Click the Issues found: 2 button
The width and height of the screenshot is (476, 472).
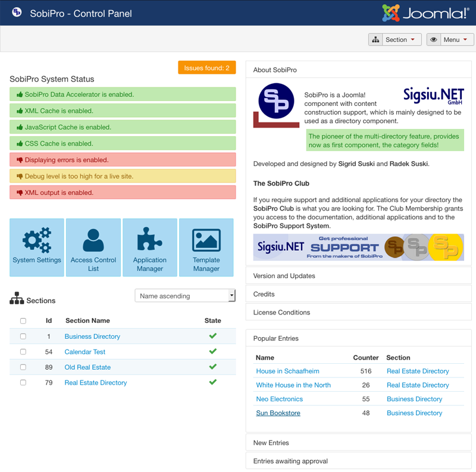pyautogui.click(x=206, y=68)
